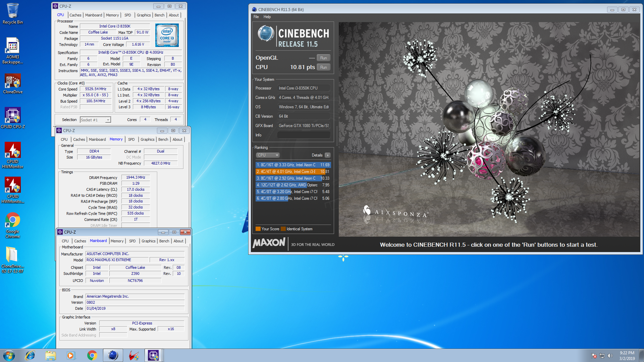The height and width of the screenshot is (362, 644).
Task: Open About tab in mainboard CPU-Z window
Action: tap(178, 241)
